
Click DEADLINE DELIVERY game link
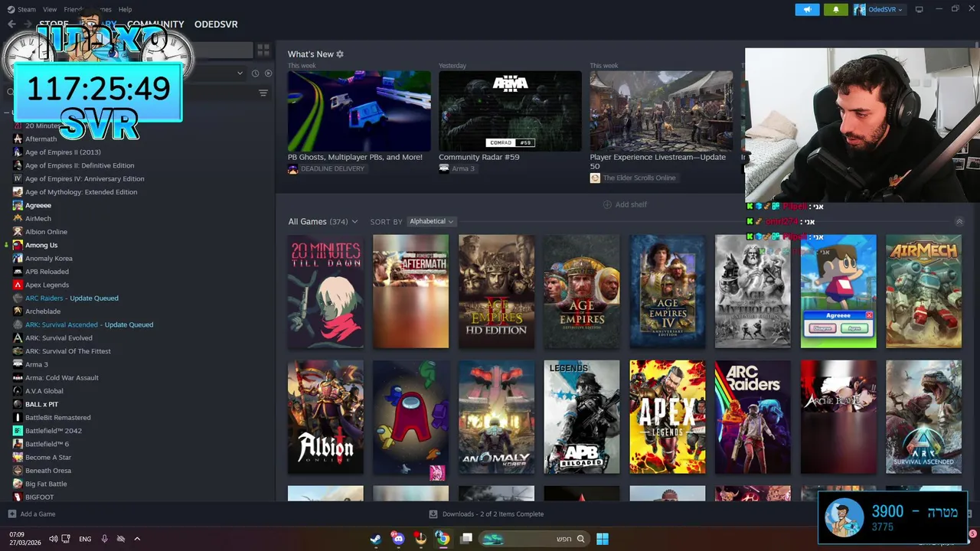click(332, 168)
